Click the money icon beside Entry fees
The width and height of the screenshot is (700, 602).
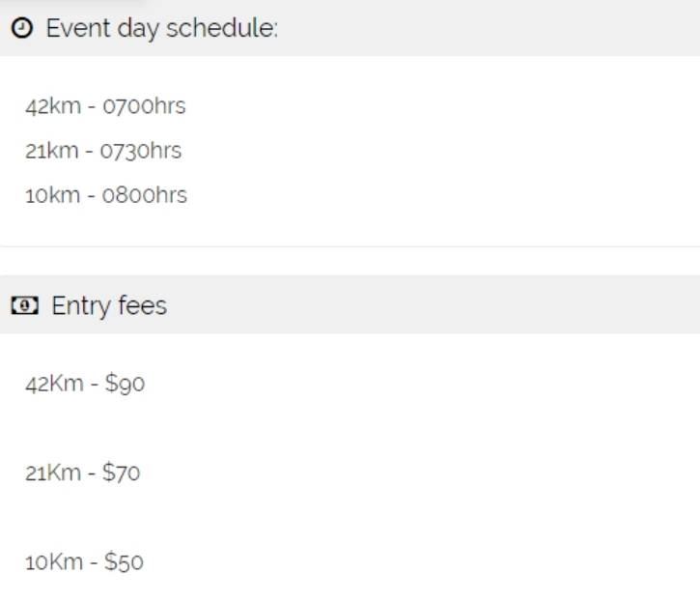pos(25,306)
